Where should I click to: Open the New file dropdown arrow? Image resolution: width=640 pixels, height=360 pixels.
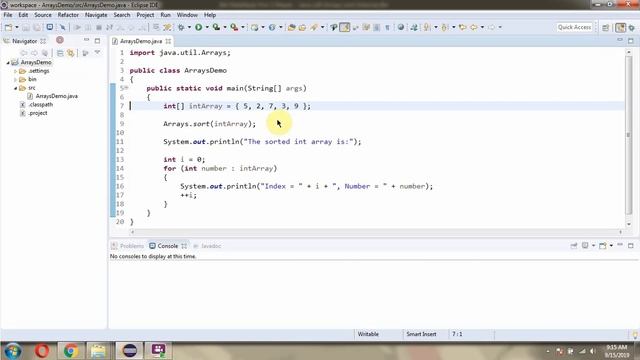pyautogui.click(x=17, y=27)
